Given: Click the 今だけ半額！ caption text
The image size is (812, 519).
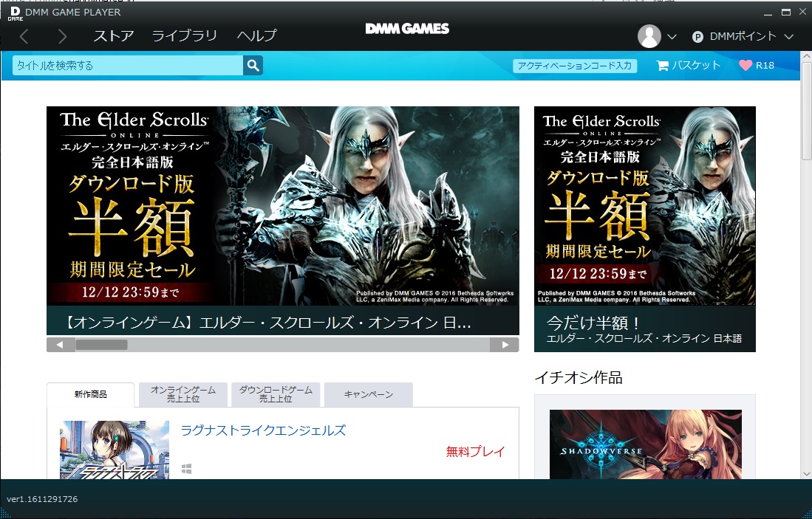Looking at the screenshot, I should coord(595,323).
